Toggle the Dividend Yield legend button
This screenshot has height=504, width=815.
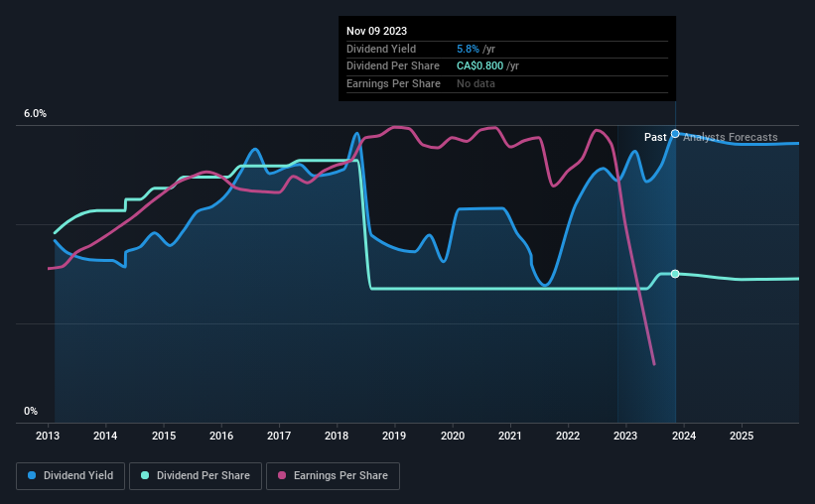tap(70, 476)
